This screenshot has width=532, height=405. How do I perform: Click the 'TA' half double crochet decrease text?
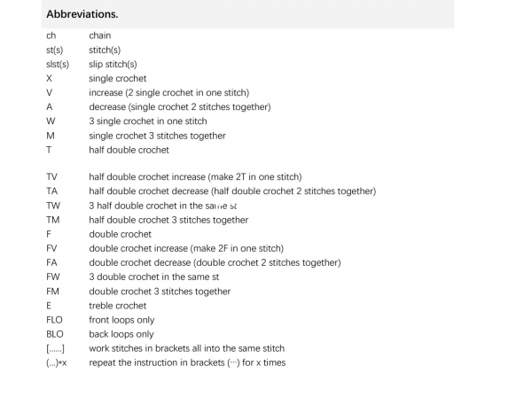[232, 191]
